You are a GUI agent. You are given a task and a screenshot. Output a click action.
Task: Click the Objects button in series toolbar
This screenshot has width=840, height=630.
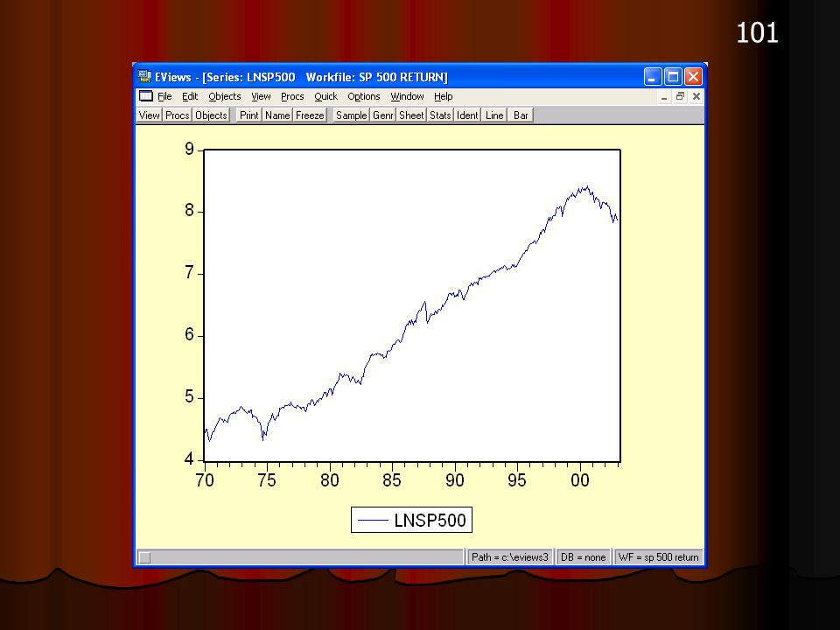click(x=211, y=115)
